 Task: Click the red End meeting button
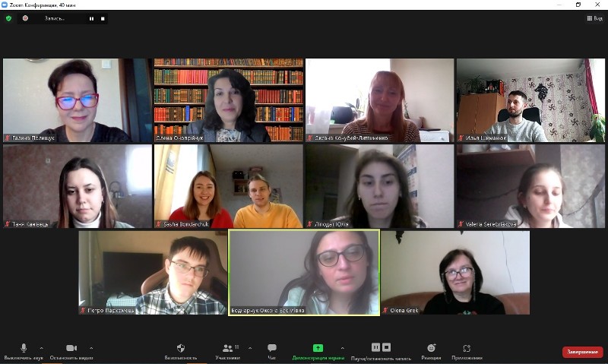582,352
